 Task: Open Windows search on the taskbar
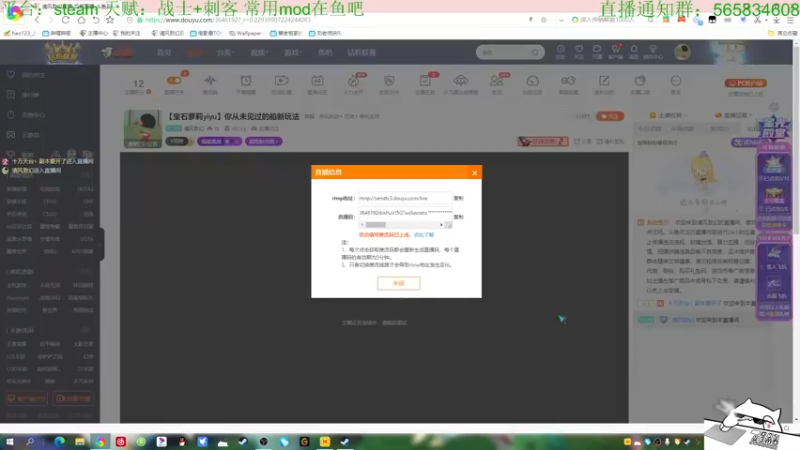[x=30, y=442]
